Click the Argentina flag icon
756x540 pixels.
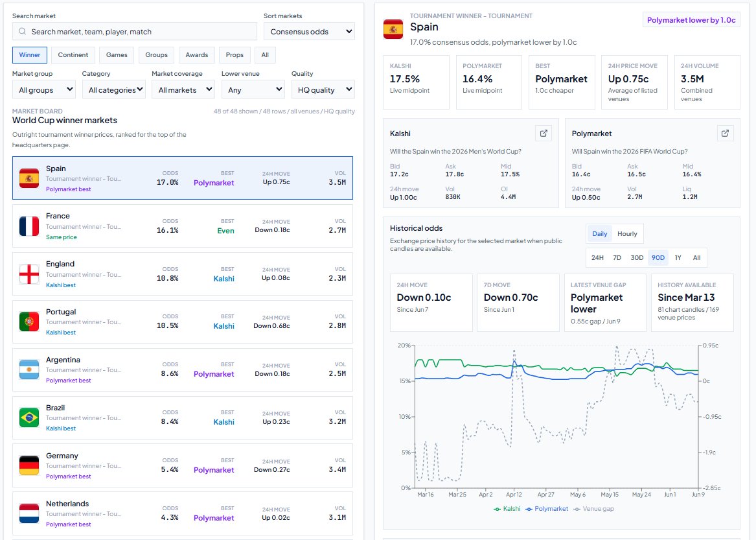(29, 370)
